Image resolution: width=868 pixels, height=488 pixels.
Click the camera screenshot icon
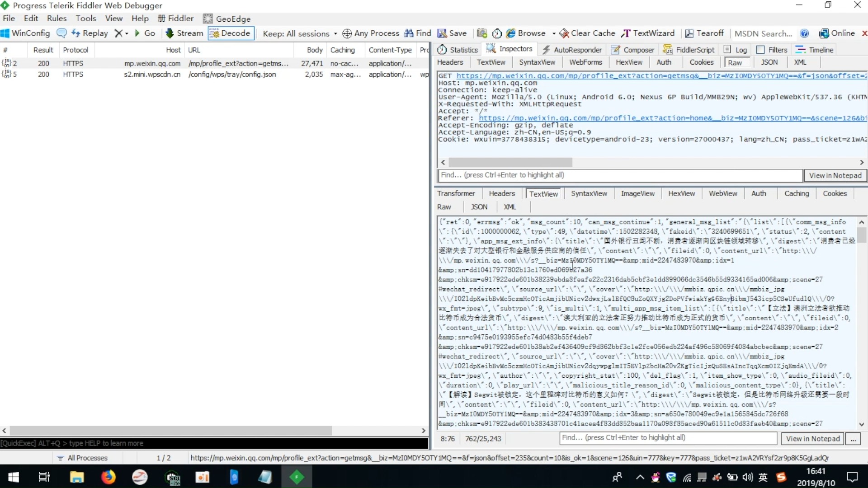pos(482,33)
